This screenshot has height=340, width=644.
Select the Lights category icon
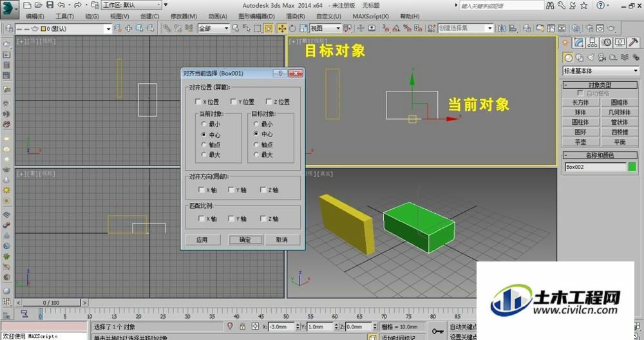point(591,57)
